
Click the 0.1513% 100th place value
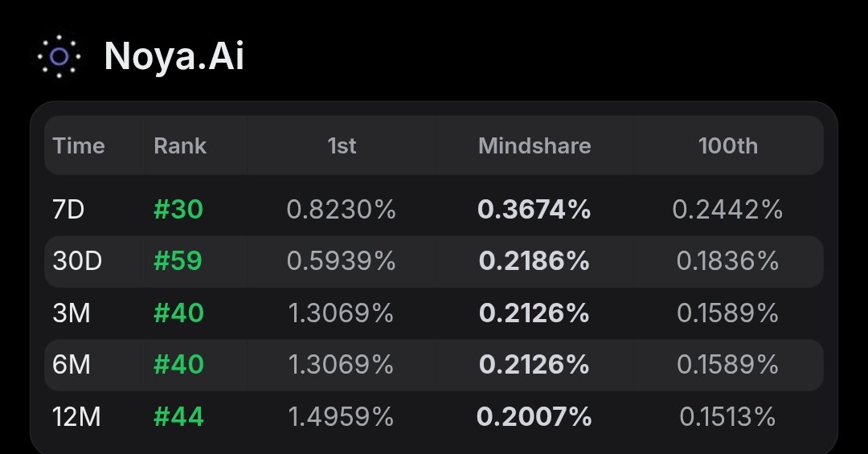click(x=727, y=417)
